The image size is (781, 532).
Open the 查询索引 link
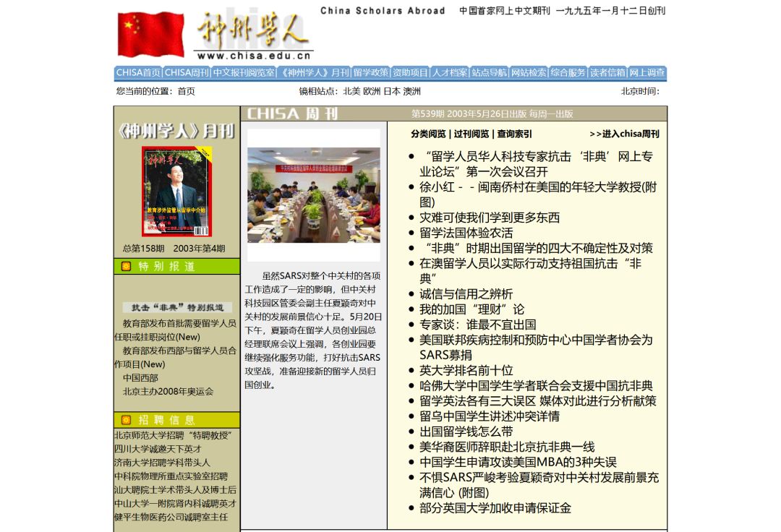(514, 134)
